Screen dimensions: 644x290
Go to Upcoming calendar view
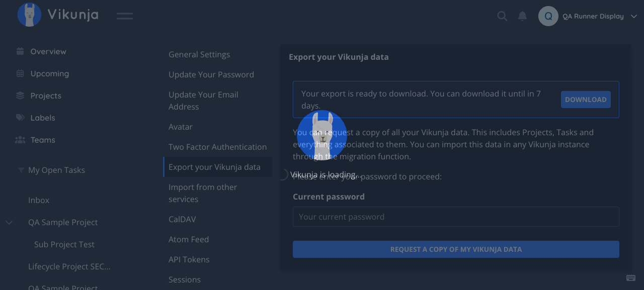[49, 73]
